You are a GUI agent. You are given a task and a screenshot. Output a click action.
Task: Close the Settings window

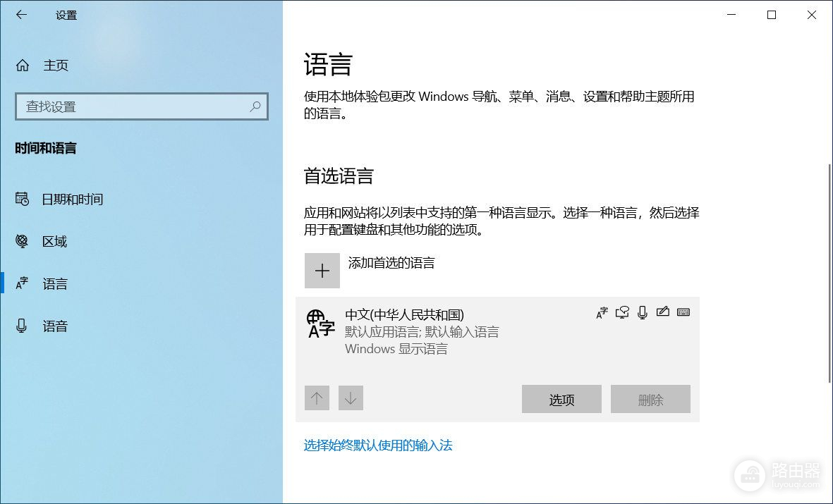point(811,15)
